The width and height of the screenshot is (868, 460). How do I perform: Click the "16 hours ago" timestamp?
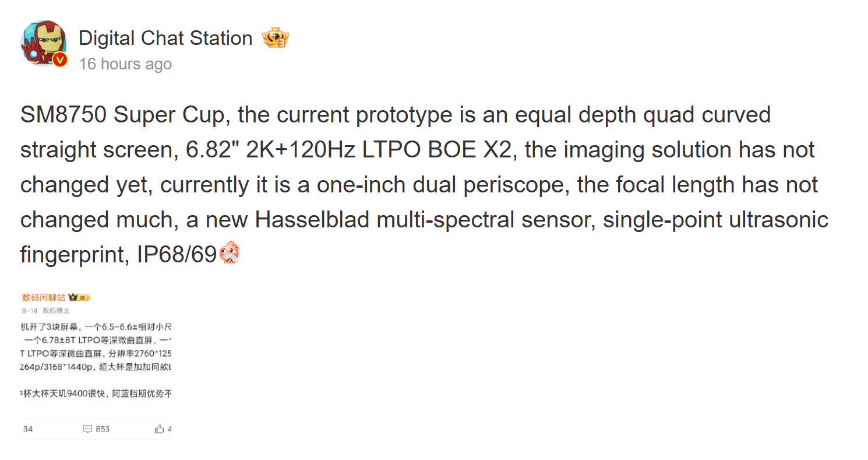pyautogui.click(x=125, y=64)
